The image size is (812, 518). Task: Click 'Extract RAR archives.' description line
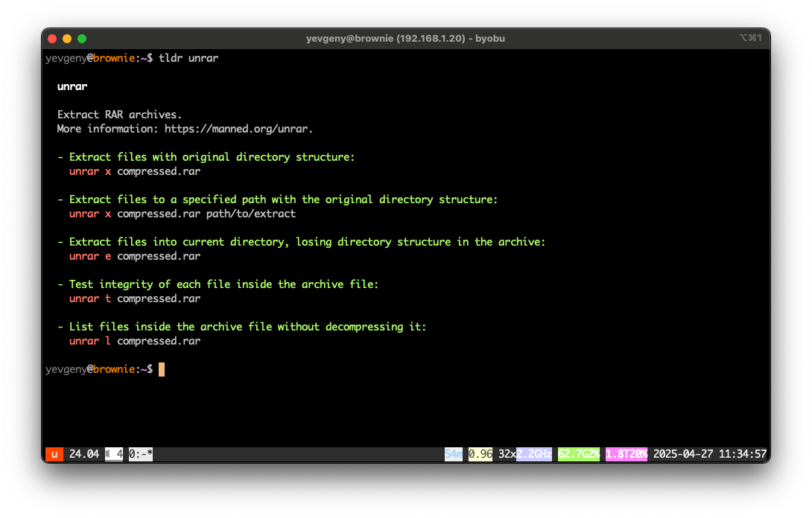[x=119, y=115]
